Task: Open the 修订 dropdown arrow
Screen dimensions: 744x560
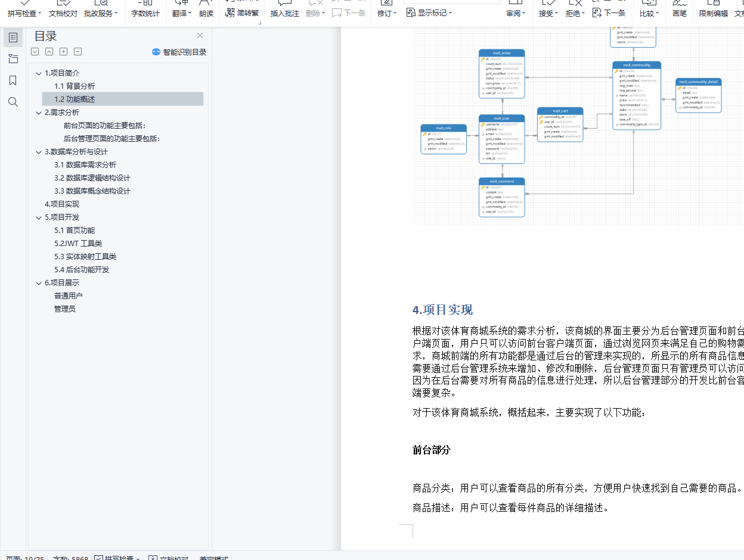Action: click(x=395, y=13)
